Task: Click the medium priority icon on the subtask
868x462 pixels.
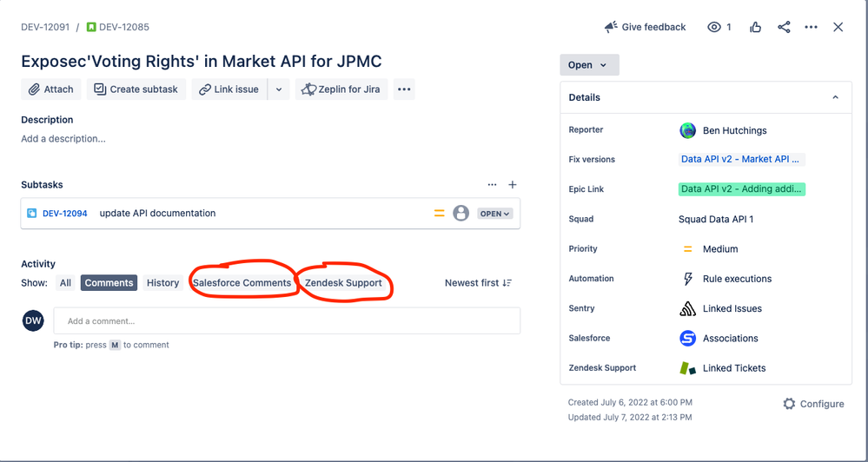Action: (x=439, y=213)
